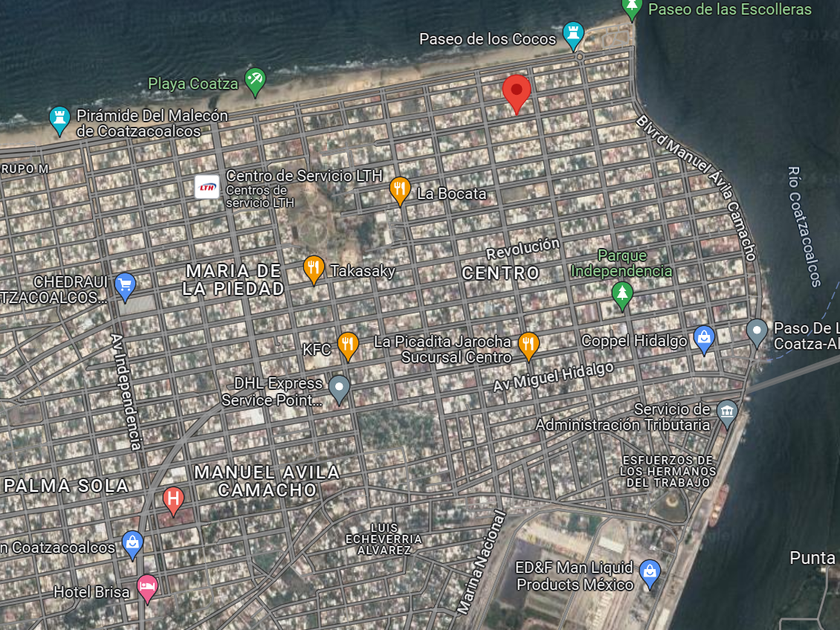Select the Av Independencia street label

click(x=126, y=392)
